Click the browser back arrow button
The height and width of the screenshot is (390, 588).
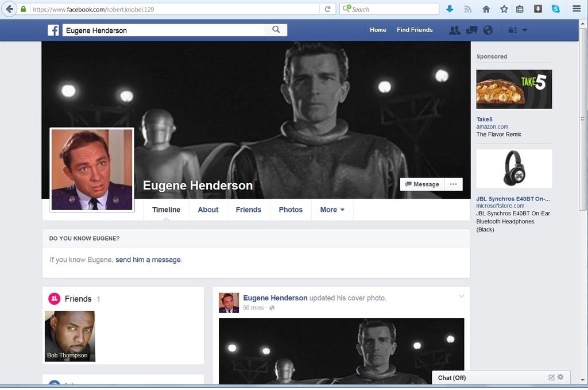(x=9, y=9)
